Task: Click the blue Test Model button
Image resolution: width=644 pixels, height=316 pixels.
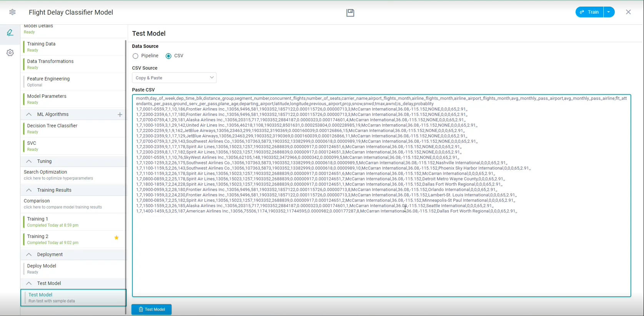Action: (151, 309)
